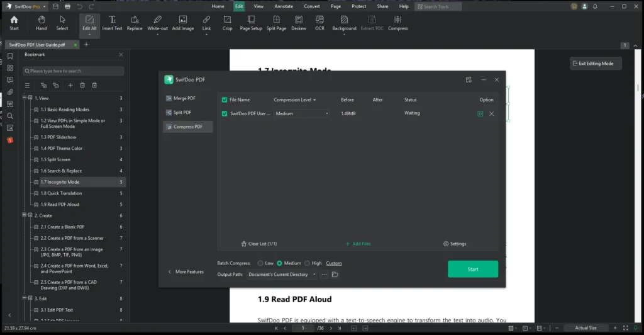Click the add bookmark plus icon
This screenshot has height=335, width=644.
70,85
